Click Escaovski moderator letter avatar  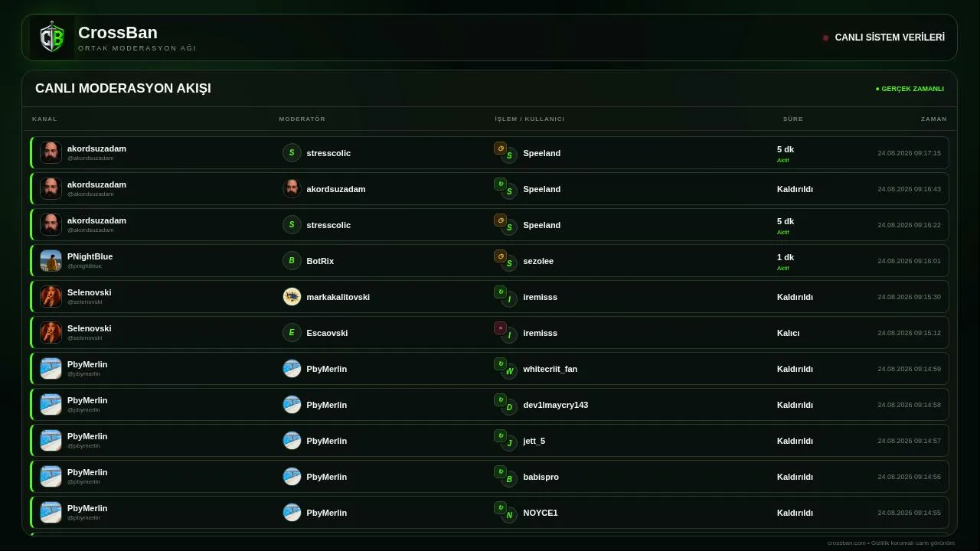pyautogui.click(x=292, y=333)
